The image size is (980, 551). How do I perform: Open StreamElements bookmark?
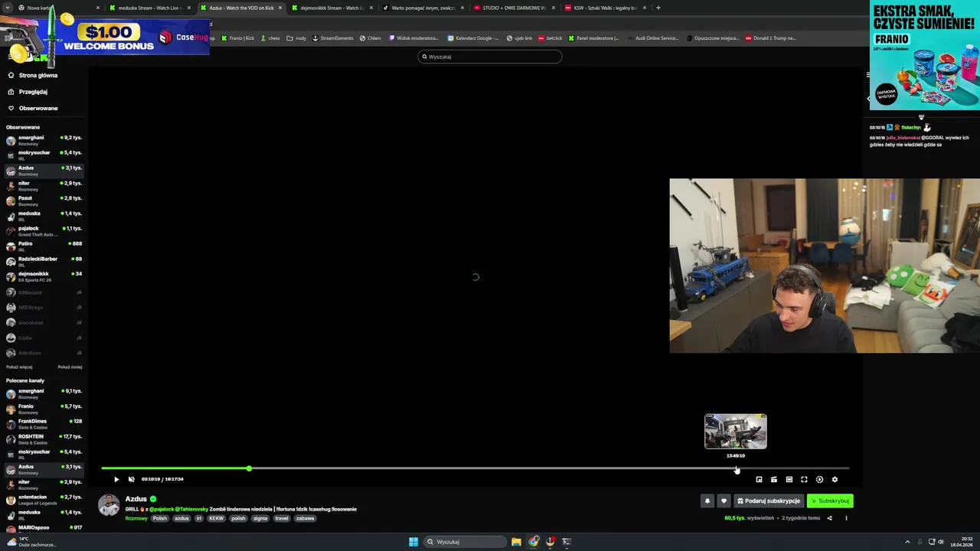coord(333,38)
